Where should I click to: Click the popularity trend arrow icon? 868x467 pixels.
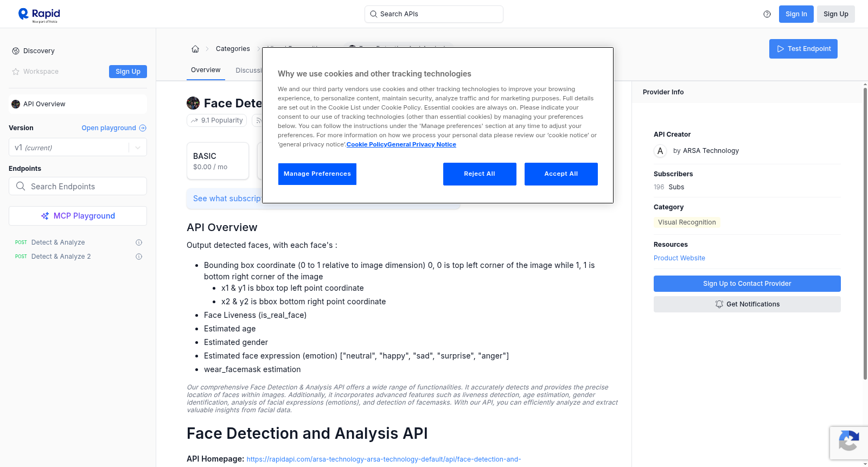click(x=194, y=120)
